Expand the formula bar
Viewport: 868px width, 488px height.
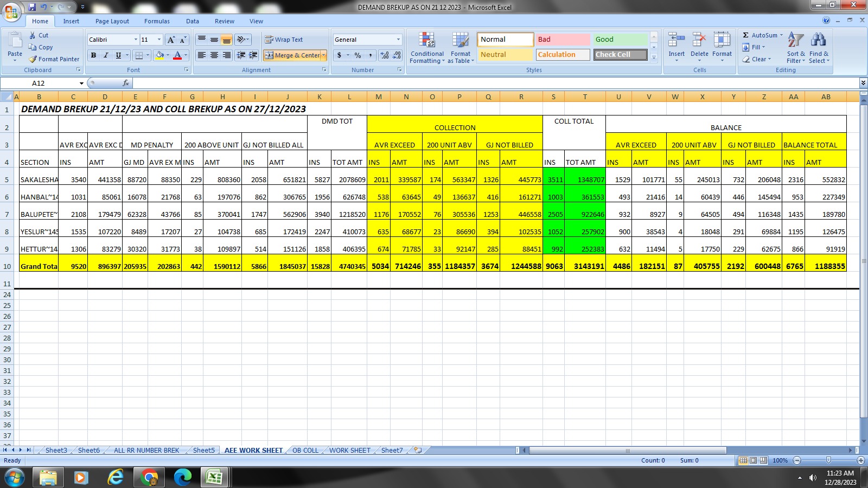pos(863,83)
